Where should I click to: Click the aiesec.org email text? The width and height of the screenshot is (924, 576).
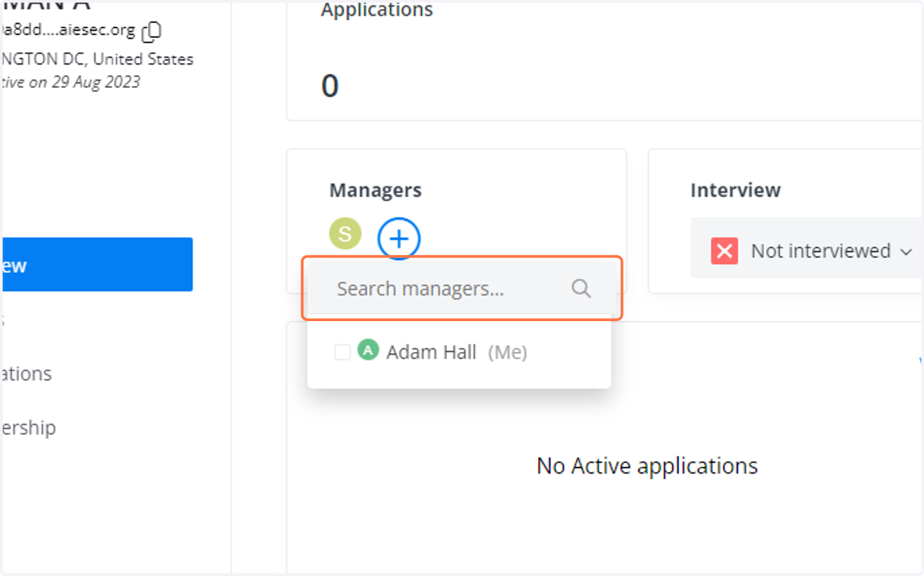pyautogui.click(x=68, y=32)
